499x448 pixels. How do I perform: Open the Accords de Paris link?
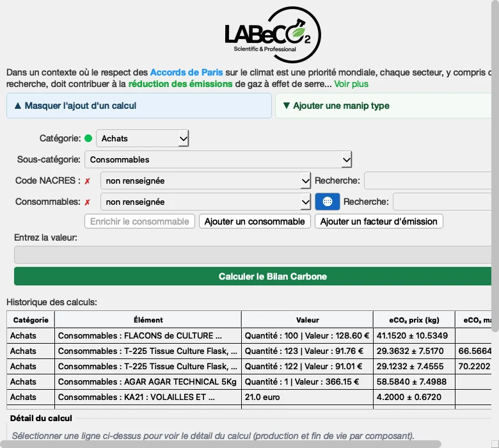click(187, 72)
